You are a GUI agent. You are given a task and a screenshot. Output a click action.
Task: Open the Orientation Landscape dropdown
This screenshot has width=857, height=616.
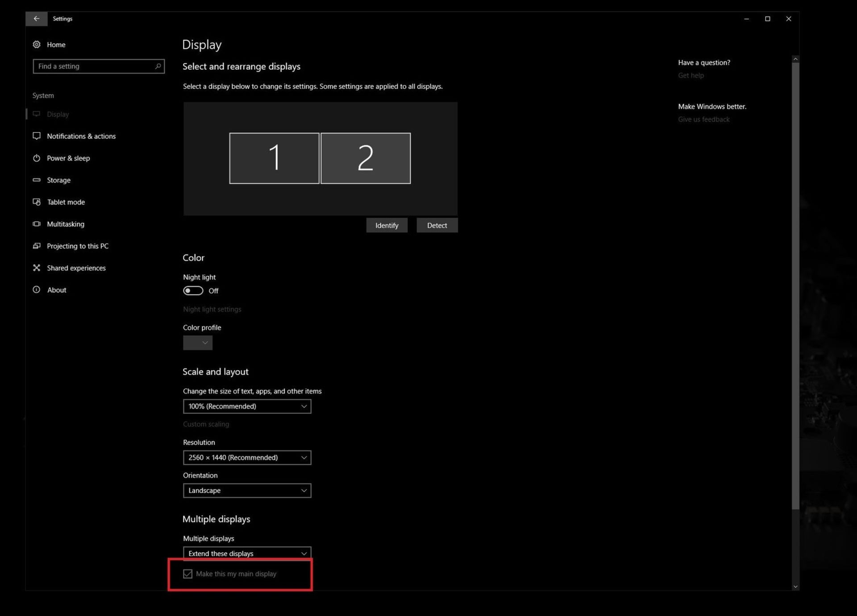tap(247, 491)
